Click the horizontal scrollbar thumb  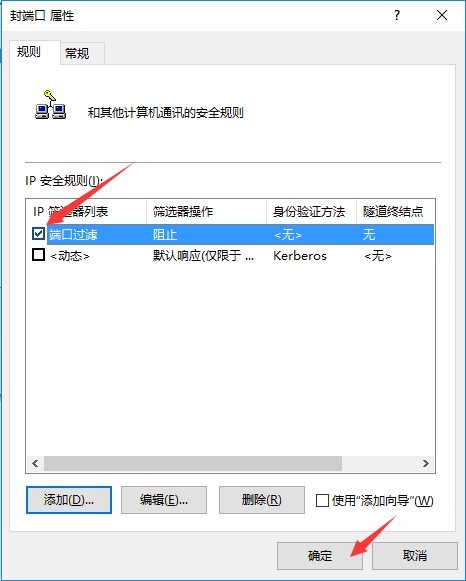click(x=193, y=463)
